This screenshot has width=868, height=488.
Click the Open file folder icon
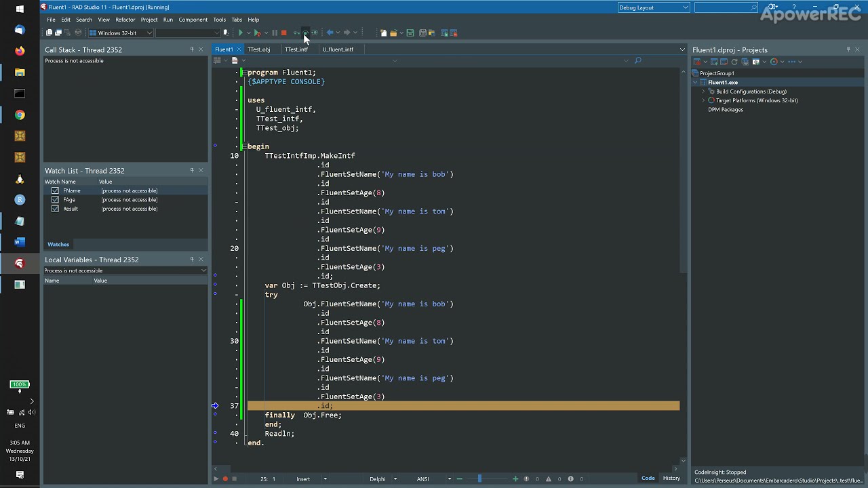(x=393, y=33)
